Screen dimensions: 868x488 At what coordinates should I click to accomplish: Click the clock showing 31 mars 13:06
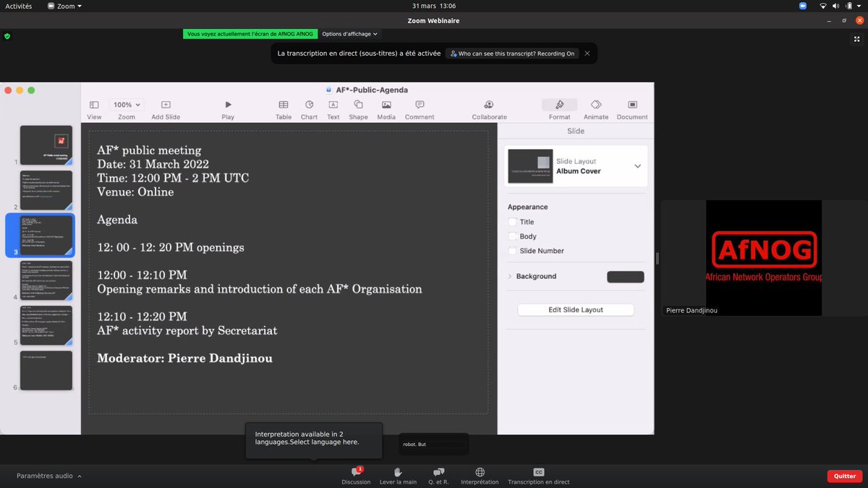tap(434, 6)
